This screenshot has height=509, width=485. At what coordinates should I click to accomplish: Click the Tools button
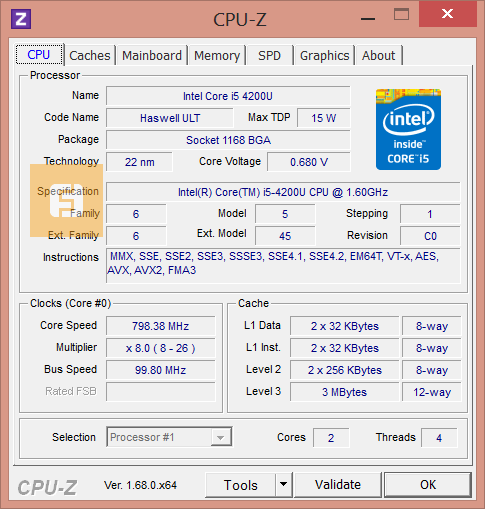[241, 485]
